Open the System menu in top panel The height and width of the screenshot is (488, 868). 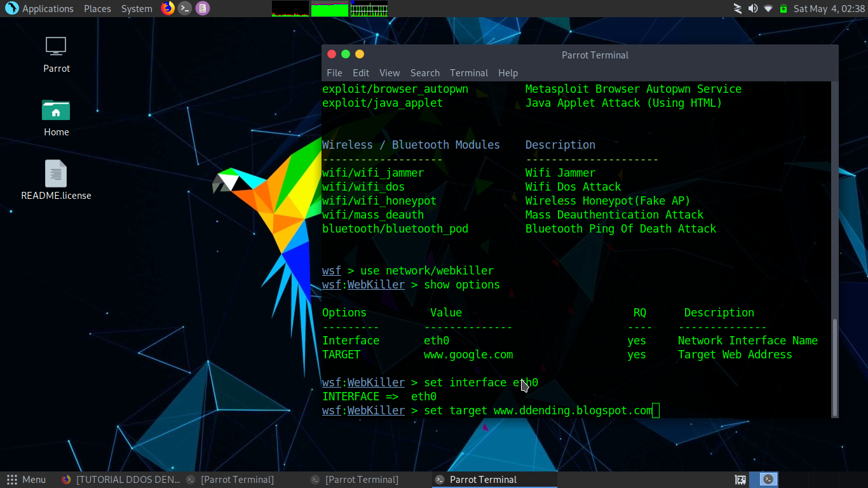[137, 9]
